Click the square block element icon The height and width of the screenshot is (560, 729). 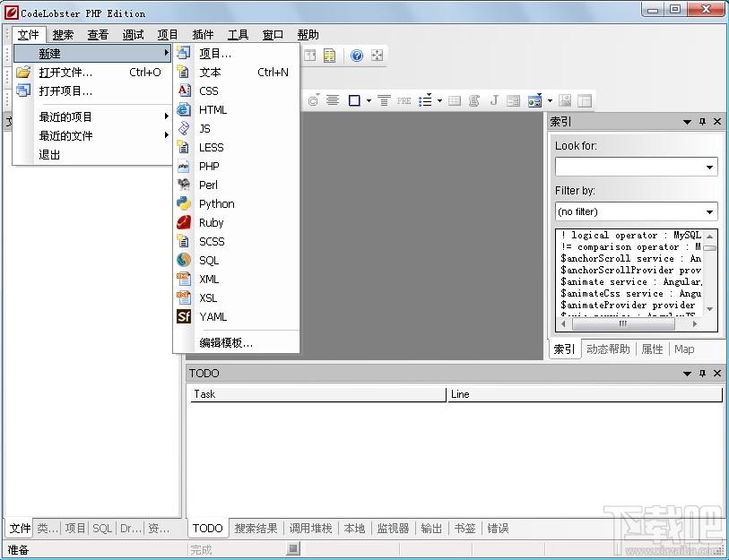tap(354, 100)
